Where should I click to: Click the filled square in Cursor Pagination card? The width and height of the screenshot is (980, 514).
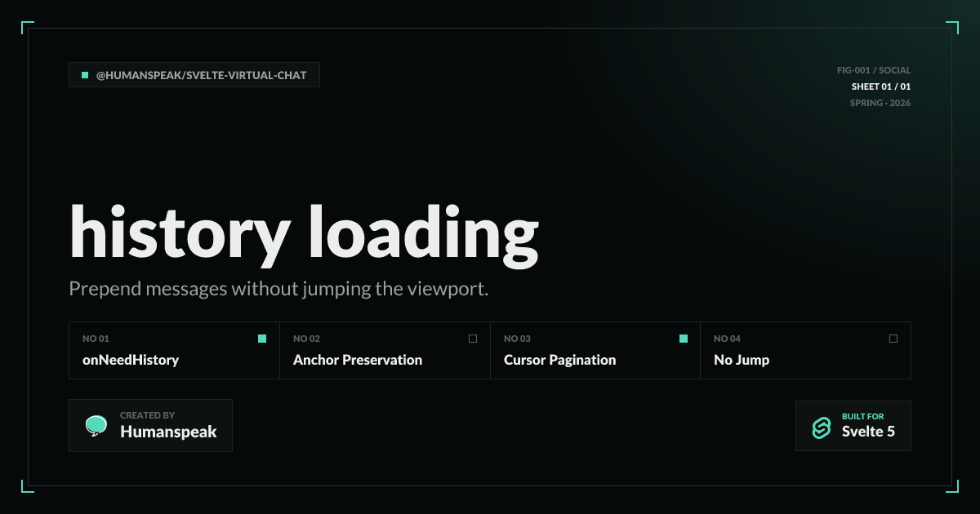coord(684,339)
